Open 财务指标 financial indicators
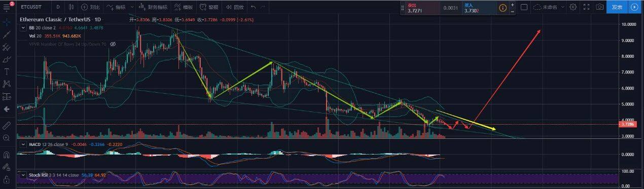644x189 pixels. click(153, 7)
